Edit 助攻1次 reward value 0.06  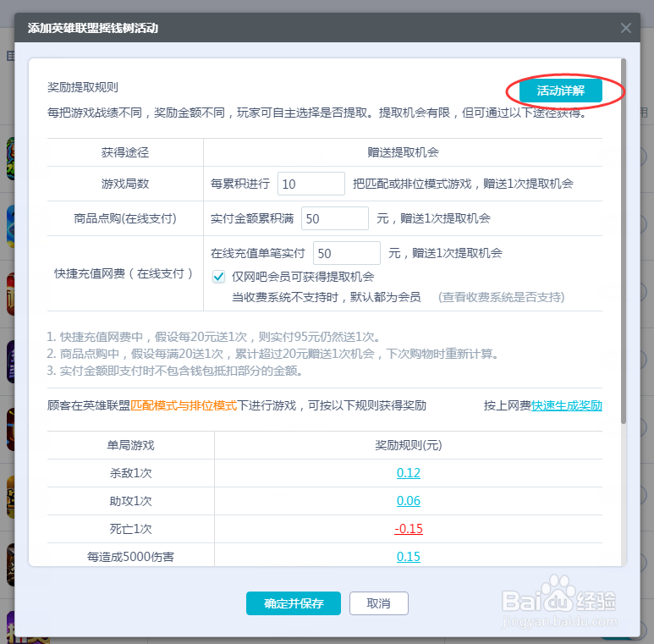pyautogui.click(x=409, y=501)
